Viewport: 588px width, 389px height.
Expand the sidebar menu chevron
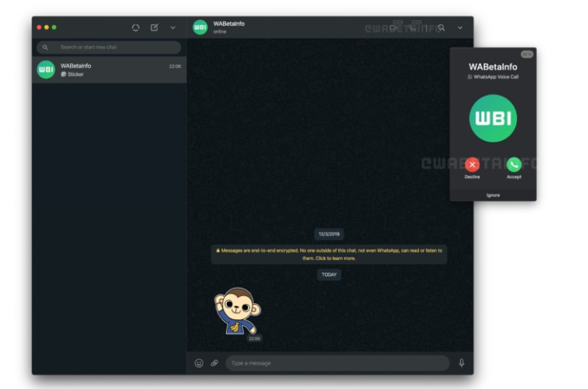pyautogui.click(x=173, y=27)
